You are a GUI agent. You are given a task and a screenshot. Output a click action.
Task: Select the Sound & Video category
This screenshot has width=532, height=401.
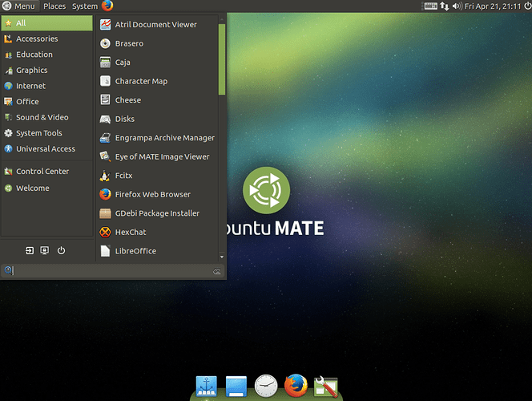[x=46, y=117]
